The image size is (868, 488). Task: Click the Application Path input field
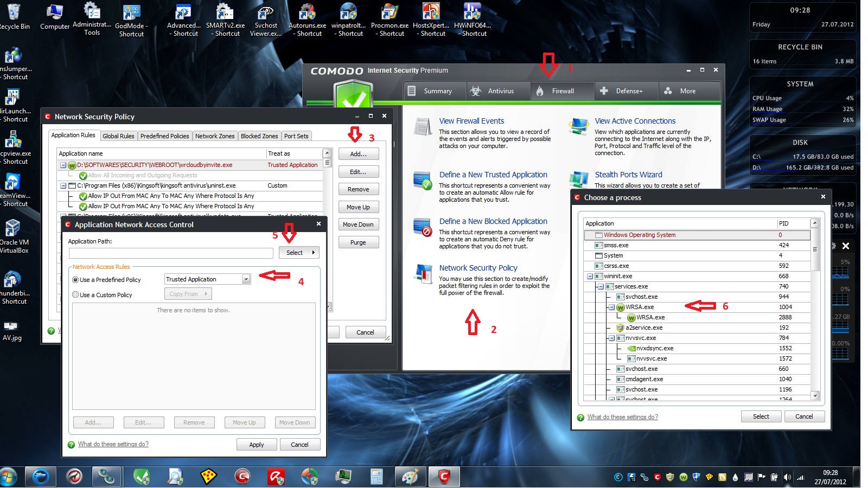(171, 253)
